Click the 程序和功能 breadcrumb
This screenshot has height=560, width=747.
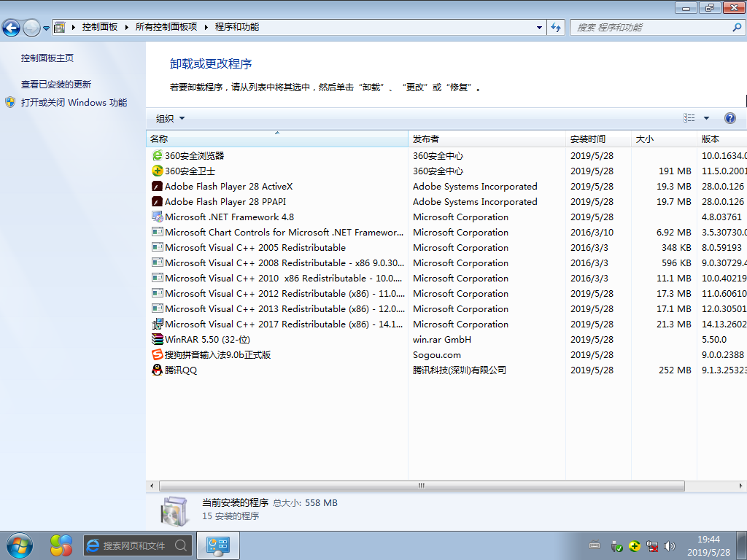[237, 27]
